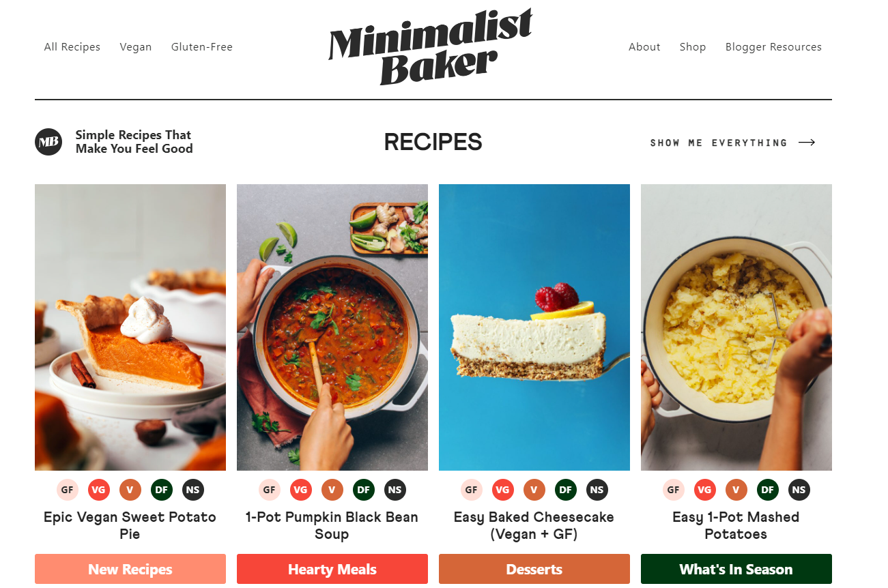
Task: Click NS badge under Sweet Potato Pie
Action: pyautogui.click(x=193, y=490)
